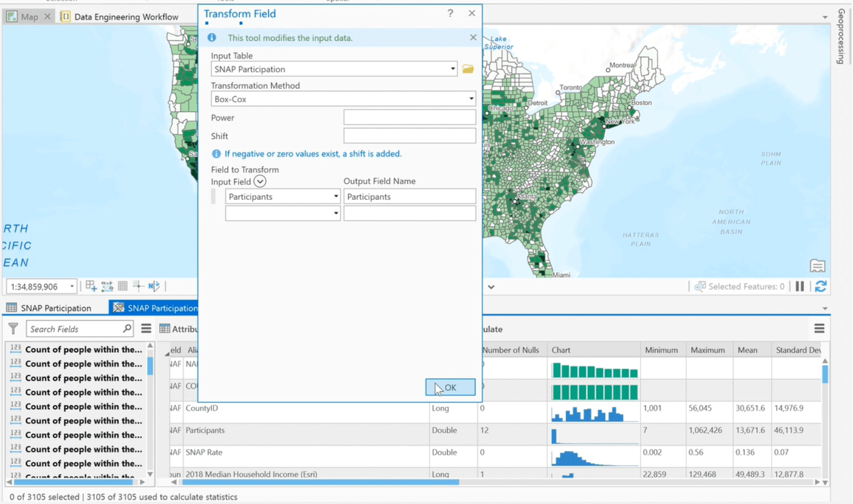Open the fields panel hamburger menu
Image resolution: width=853 pixels, height=504 pixels.
pyautogui.click(x=146, y=328)
